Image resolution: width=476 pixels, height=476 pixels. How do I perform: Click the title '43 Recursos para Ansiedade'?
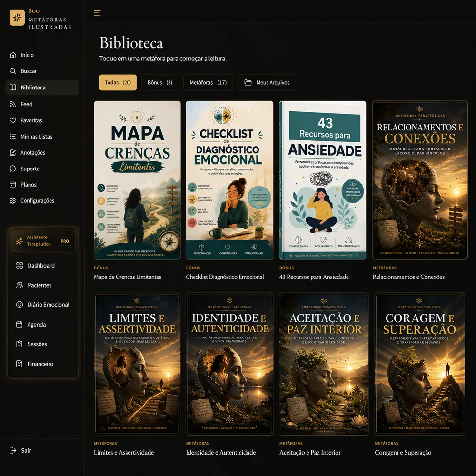click(314, 277)
